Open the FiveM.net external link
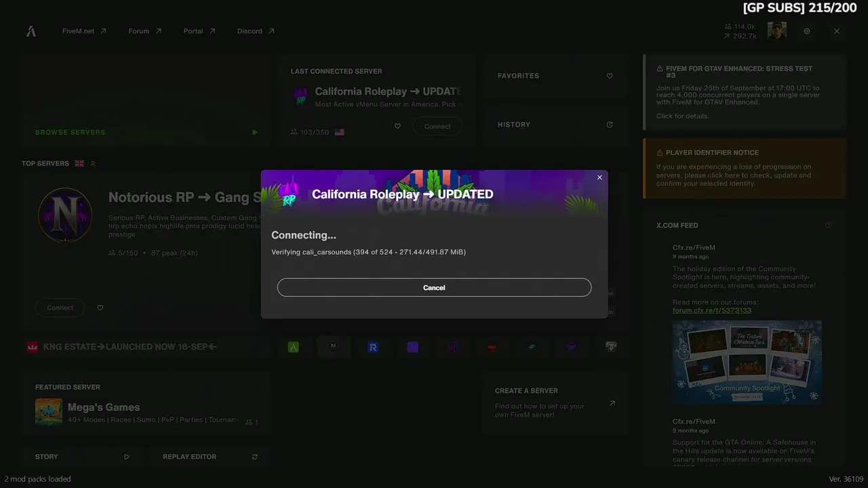This screenshot has width=868, height=488. tap(84, 31)
